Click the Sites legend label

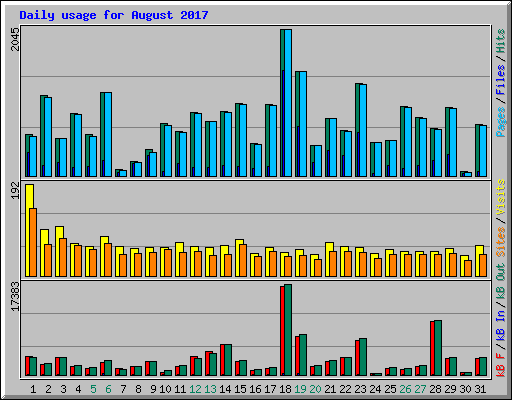(x=500, y=242)
